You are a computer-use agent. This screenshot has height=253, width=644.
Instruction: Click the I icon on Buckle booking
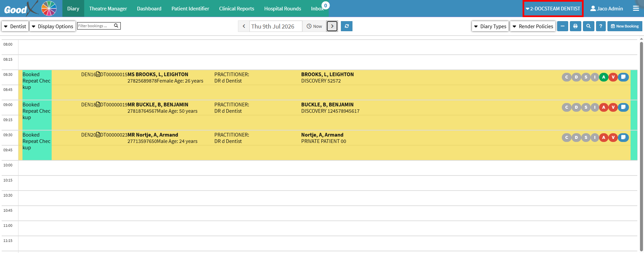595,107
